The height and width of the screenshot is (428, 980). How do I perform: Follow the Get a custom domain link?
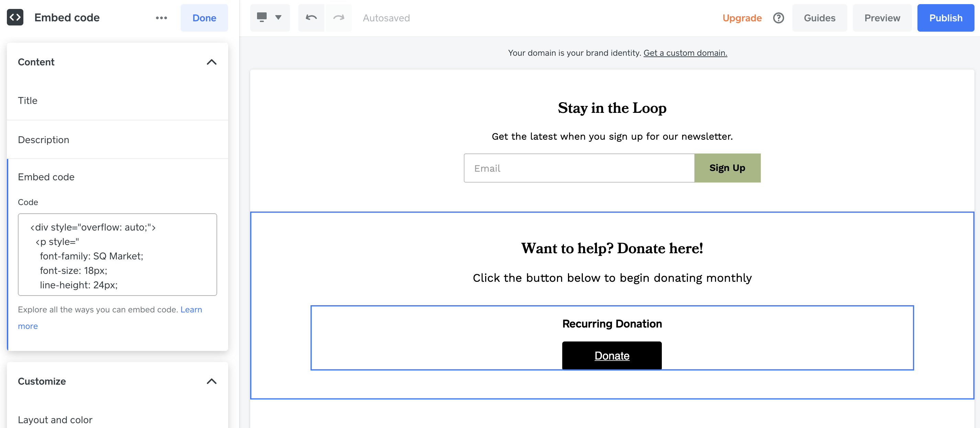click(x=685, y=53)
